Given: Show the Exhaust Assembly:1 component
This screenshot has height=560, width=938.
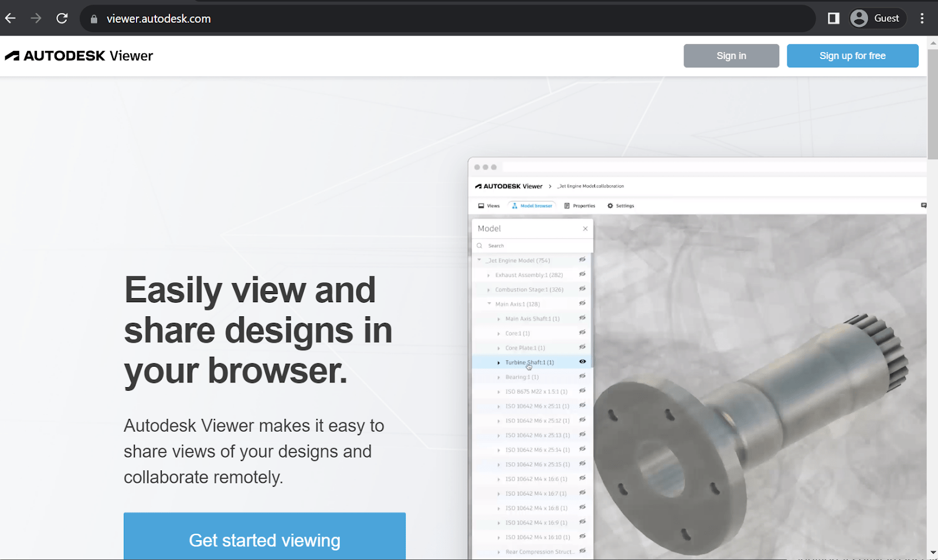Looking at the screenshot, I should (x=582, y=274).
